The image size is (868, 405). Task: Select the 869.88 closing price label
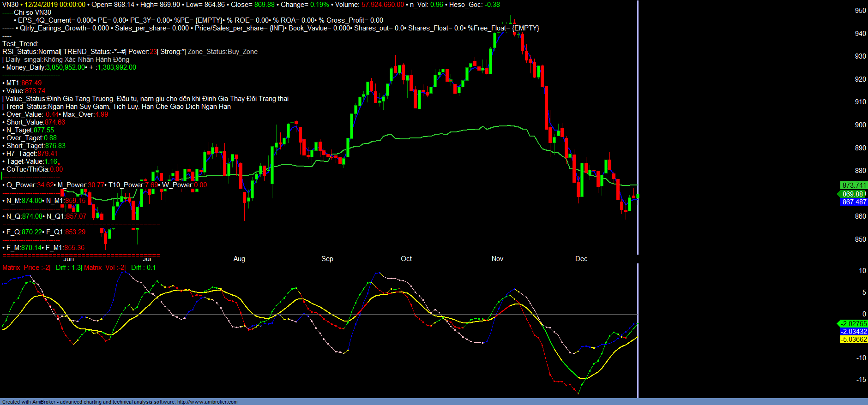[852, 194]
